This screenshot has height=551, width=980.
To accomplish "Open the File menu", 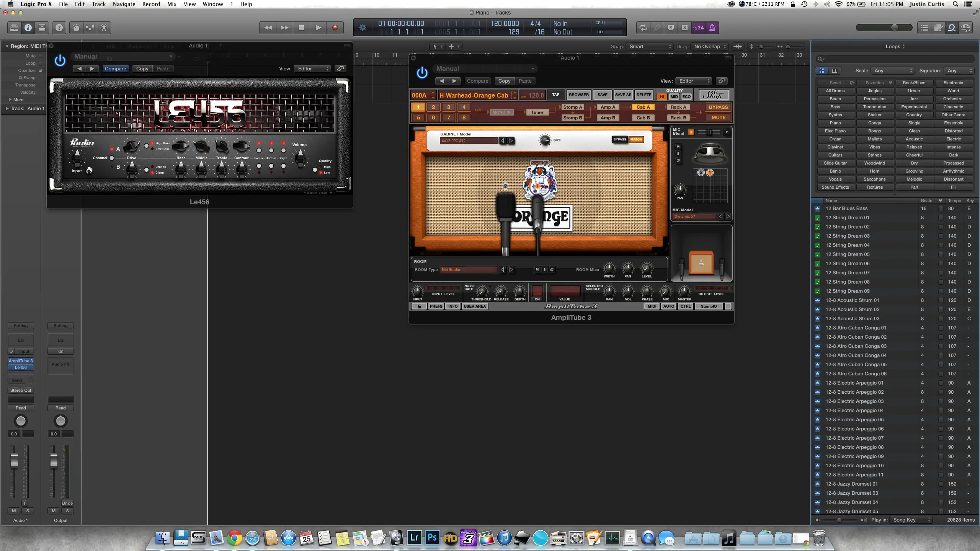I will (x=63, y=4).
